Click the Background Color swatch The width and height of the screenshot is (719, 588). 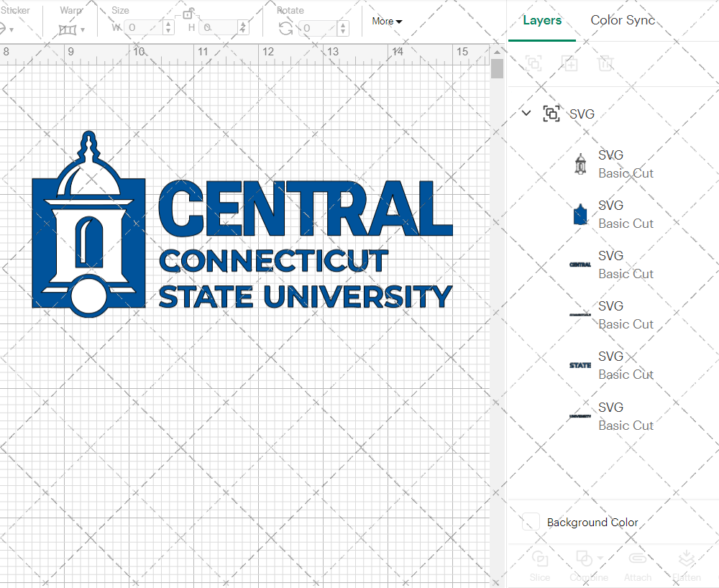(x=531, y=523)
